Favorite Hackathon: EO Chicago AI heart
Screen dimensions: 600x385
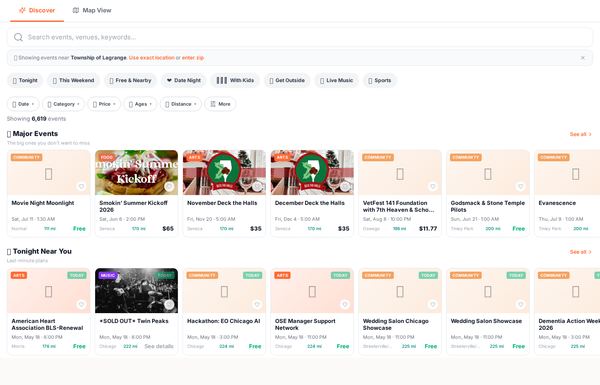pyautogui.click(x=257, y=304)
